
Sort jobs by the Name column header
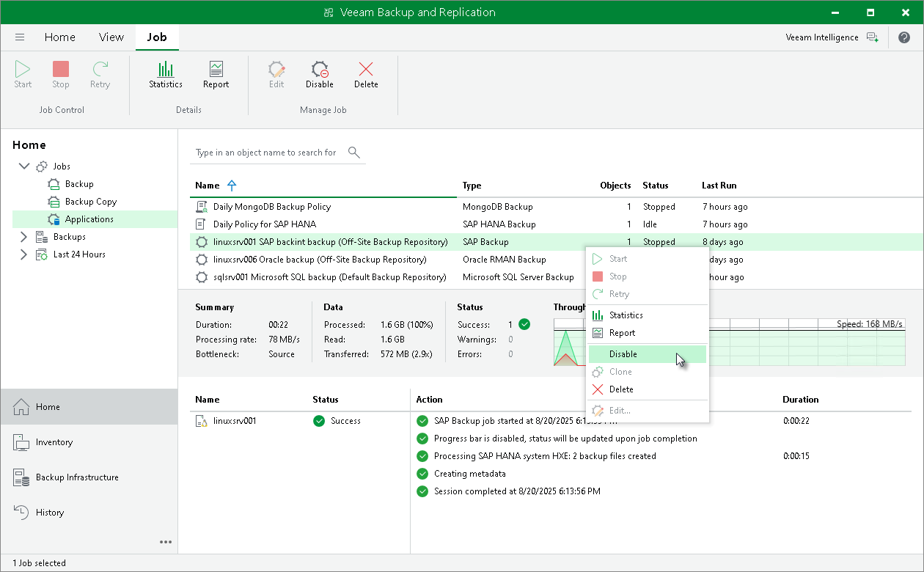208,186
